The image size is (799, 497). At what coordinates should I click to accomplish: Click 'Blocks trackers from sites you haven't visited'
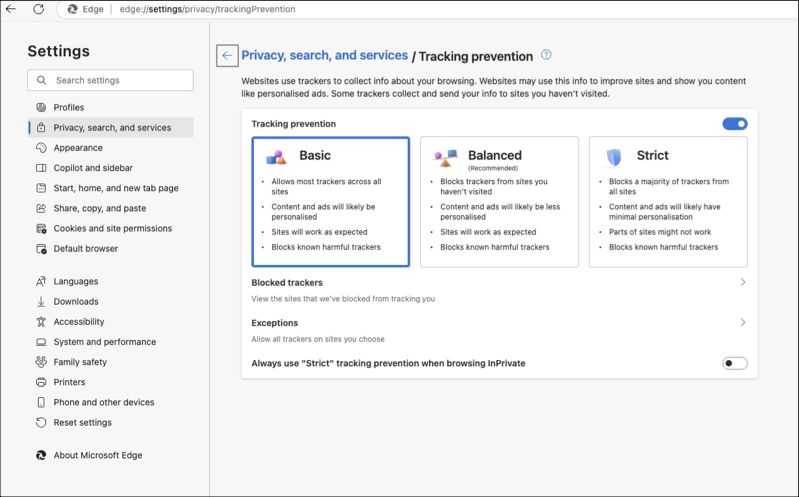pyautogui.click(x=494, y=187)
